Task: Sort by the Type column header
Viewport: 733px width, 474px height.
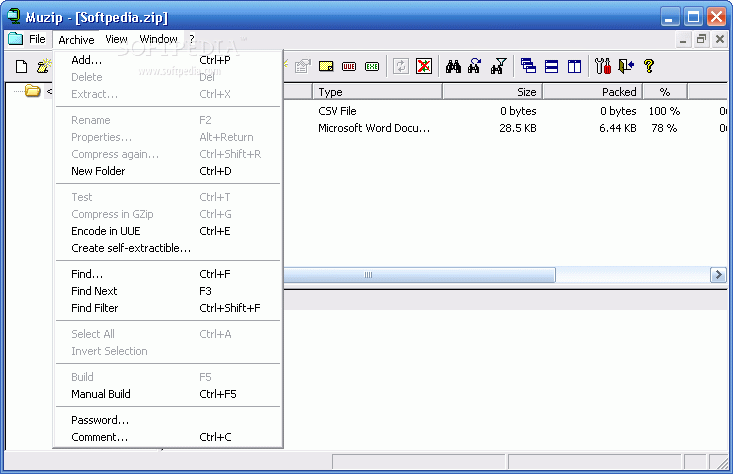Action: (x=377, y=92)
